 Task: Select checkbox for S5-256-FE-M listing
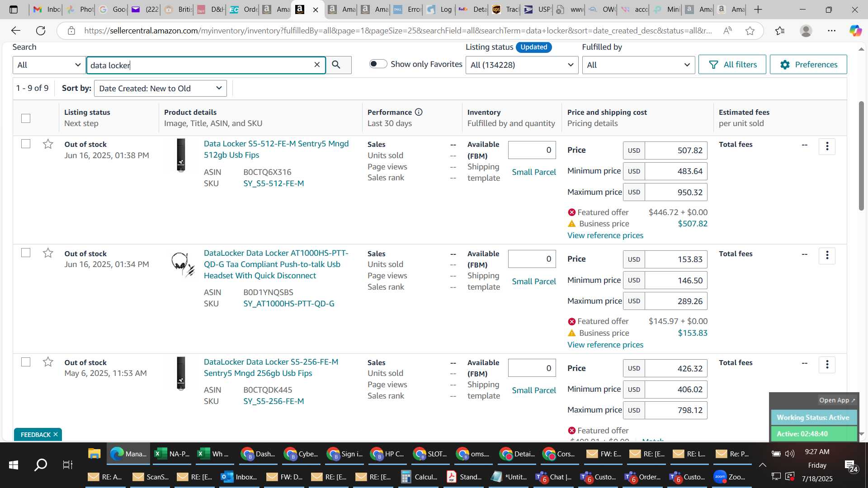[26, 362]
